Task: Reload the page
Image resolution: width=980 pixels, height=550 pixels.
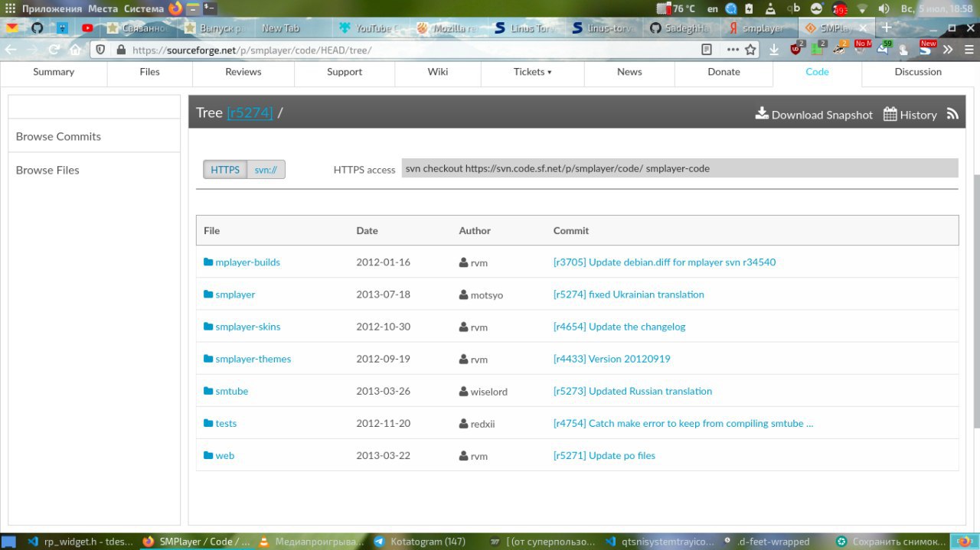Action: click(54, 50)
